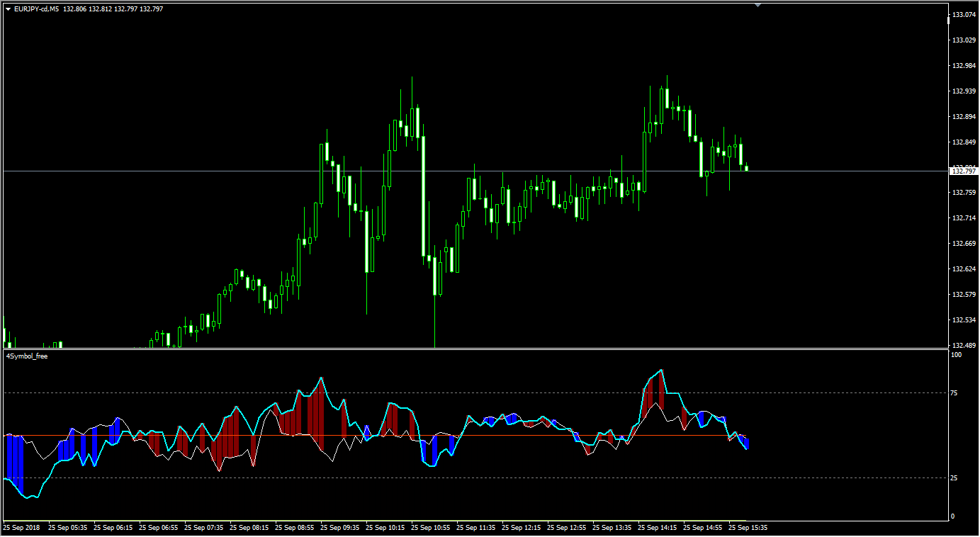980x537 pixels.
Task: Click the 132.534 price scale label
Action: coord(963,320)
